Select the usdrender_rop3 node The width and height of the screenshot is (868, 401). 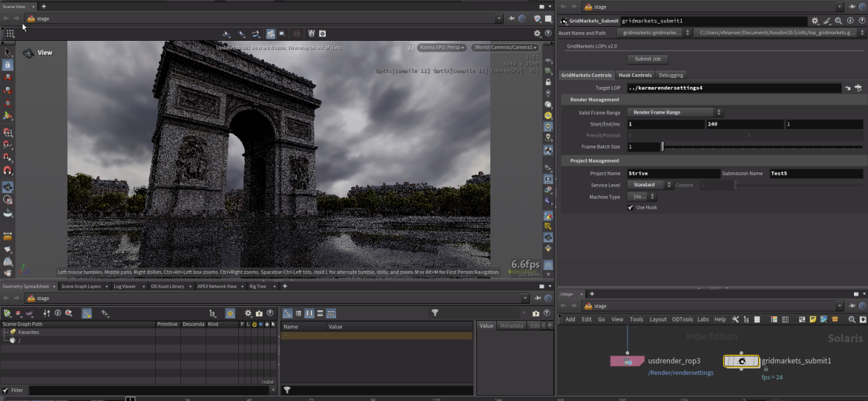(x=628, y=361)
